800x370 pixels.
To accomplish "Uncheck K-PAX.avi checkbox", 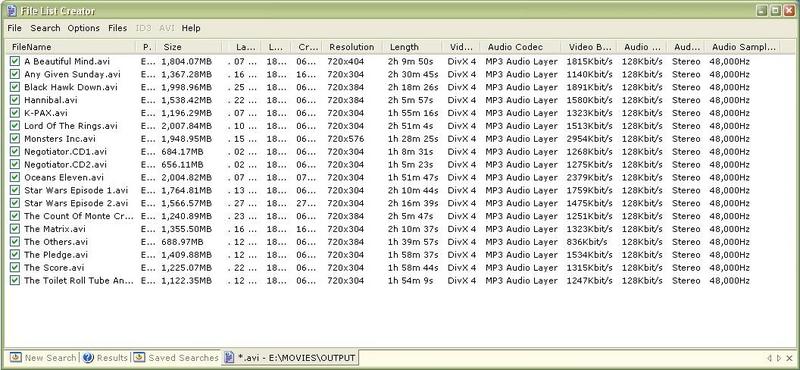I will point(15,113).
